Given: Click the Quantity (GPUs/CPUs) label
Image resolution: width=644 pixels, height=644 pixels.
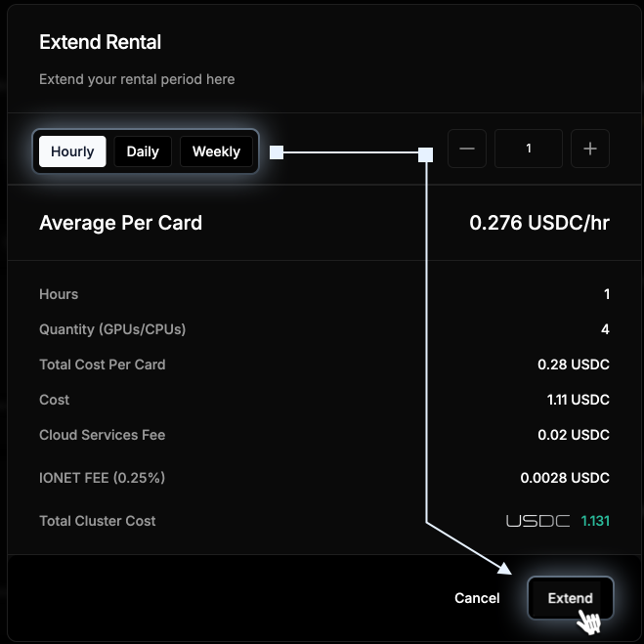Looking at the screenshot, I should click(112, 329).
